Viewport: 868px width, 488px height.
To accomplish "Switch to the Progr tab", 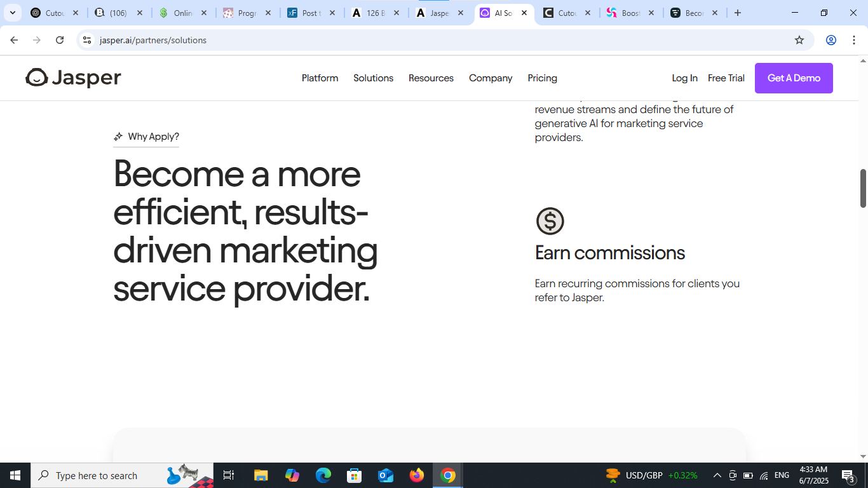I will 247,13.
